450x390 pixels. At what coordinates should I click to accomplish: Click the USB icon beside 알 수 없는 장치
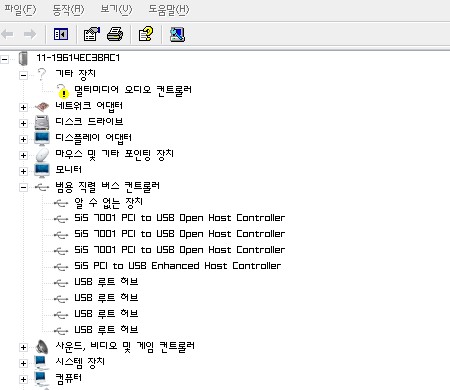(61, 203)
